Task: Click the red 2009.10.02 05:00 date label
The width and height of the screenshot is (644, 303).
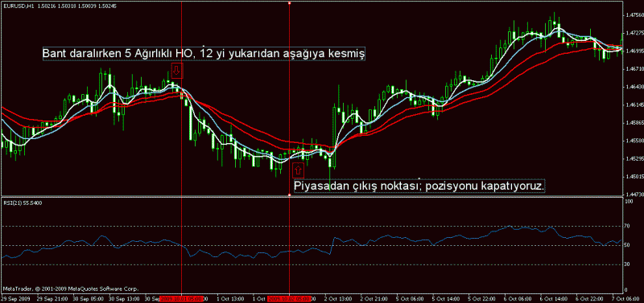Action: [x=290, y=298]
